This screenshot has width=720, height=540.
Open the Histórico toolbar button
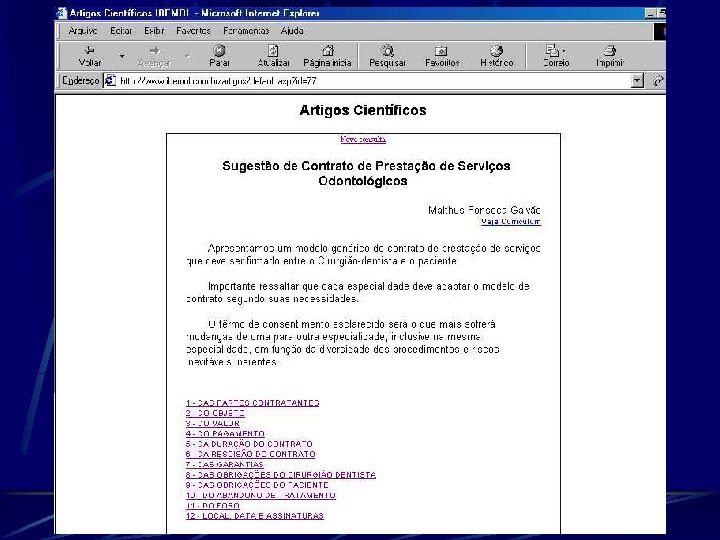496,56
